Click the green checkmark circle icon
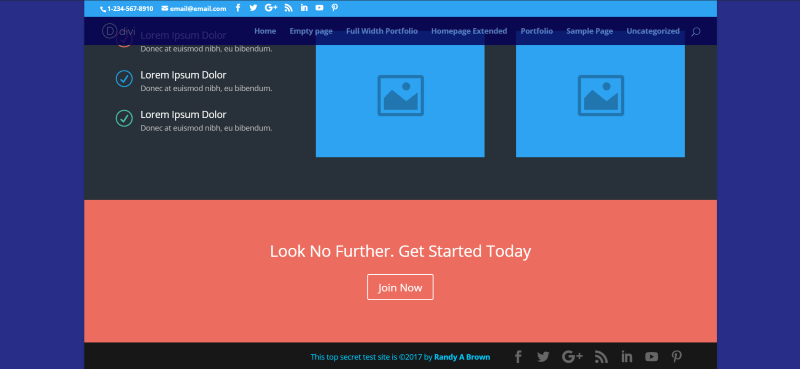Screen dimensions: 800x369 (124, 118)
